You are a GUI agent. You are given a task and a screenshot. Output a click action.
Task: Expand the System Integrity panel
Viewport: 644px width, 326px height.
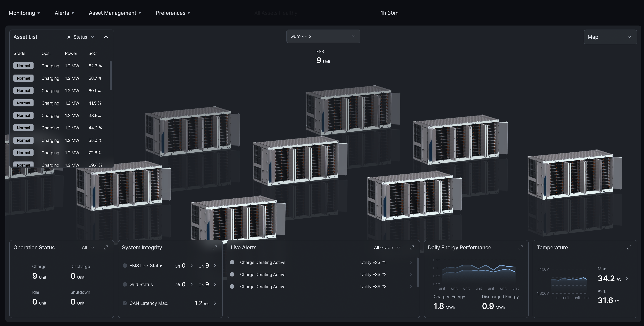(214, 247)
